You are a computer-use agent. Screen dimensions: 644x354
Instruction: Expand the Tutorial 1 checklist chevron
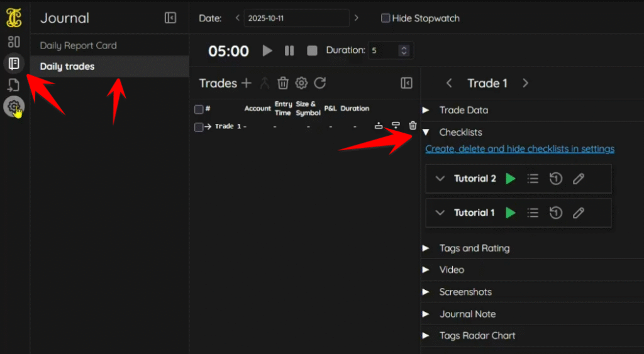[x=440, y=213]
